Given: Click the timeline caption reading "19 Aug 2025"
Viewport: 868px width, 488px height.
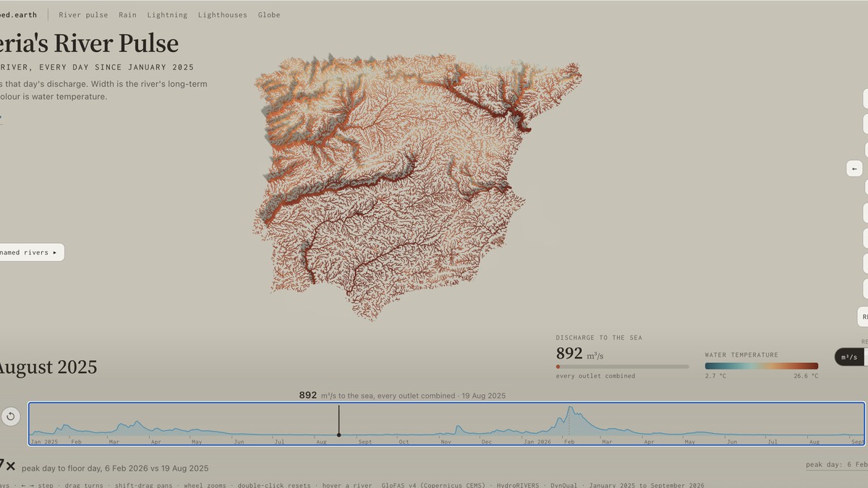Looking at the screenshot, I should click(x=485, y=396).
